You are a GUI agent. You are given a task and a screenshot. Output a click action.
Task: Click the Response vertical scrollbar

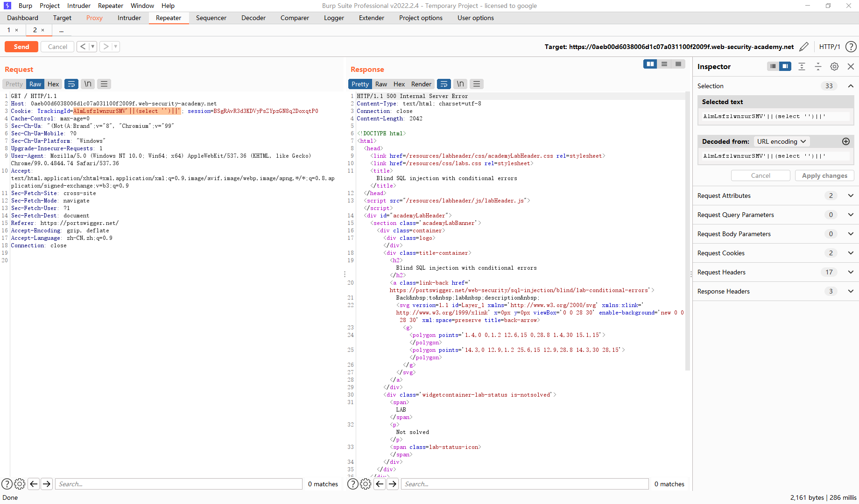click(687, 231)
